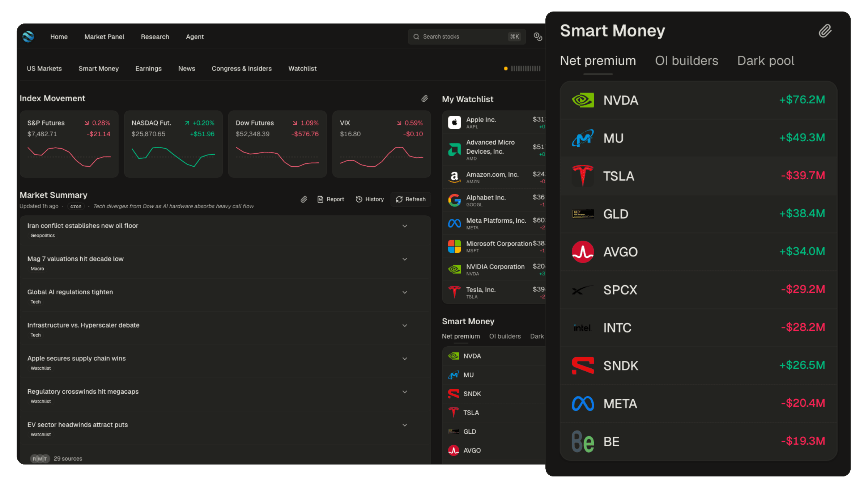
Task: Click the app globe logo
Action: tap(28, 37)
